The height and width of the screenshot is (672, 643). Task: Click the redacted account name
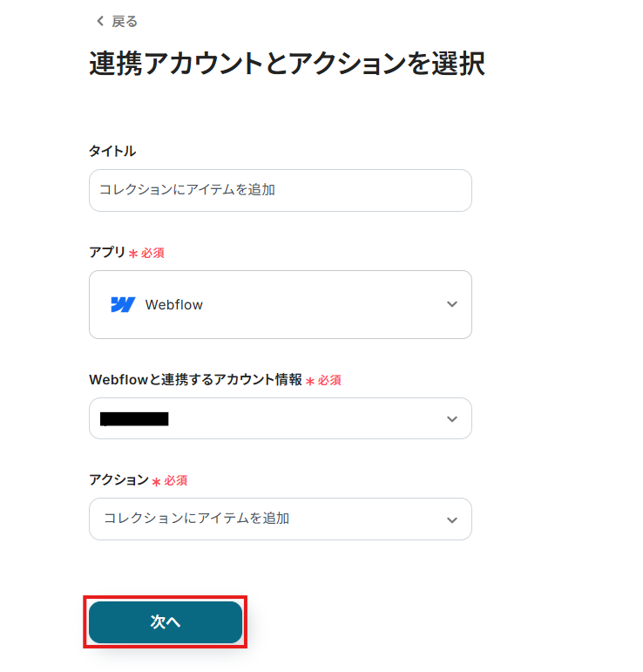click(134, 419)
